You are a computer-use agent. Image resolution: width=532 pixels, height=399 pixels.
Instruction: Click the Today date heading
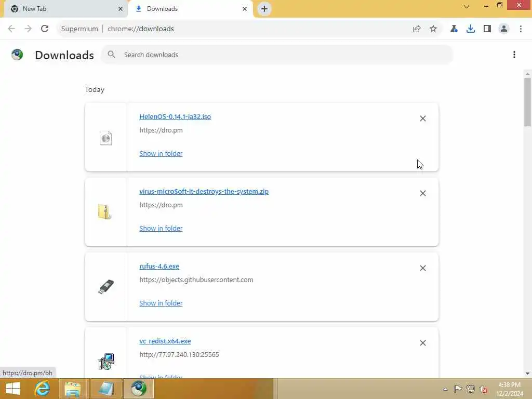[95, 89]
